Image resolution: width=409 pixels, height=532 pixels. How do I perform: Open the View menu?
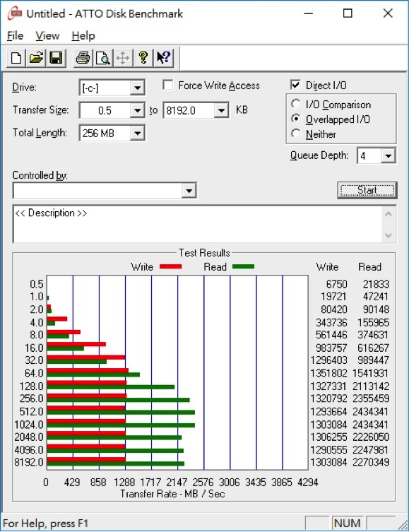[x=47, y=35]
